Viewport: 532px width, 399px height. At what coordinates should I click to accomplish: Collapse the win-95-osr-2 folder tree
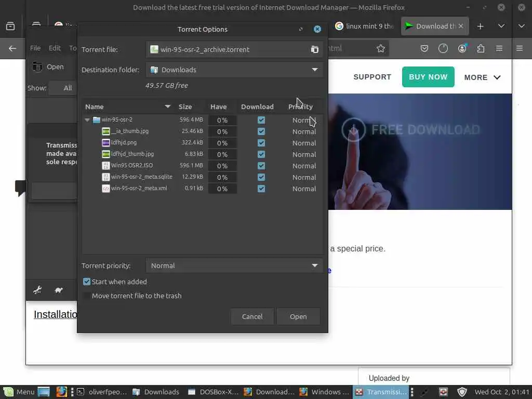(87, 120)
